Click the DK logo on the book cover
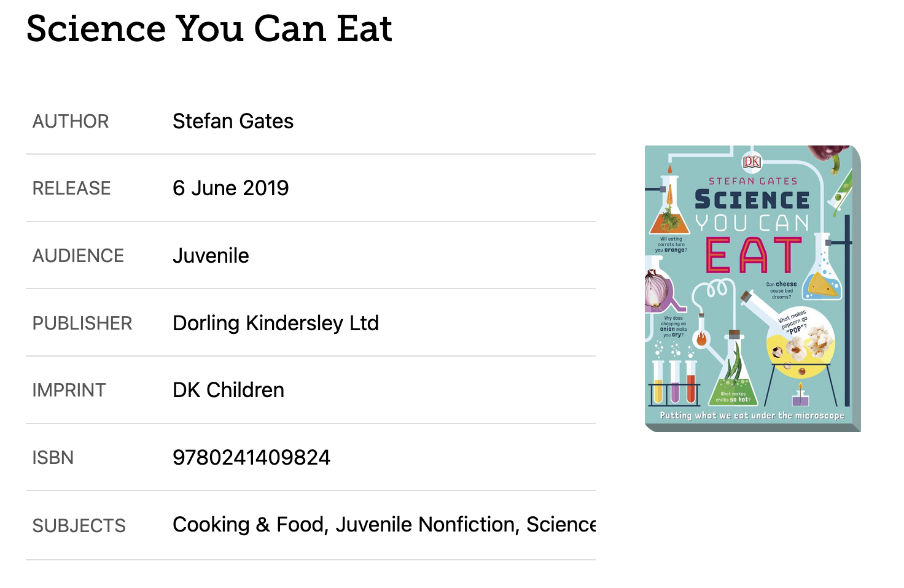Screen dimensions: 904x588 pyautogui.click(x=752, y=161)
